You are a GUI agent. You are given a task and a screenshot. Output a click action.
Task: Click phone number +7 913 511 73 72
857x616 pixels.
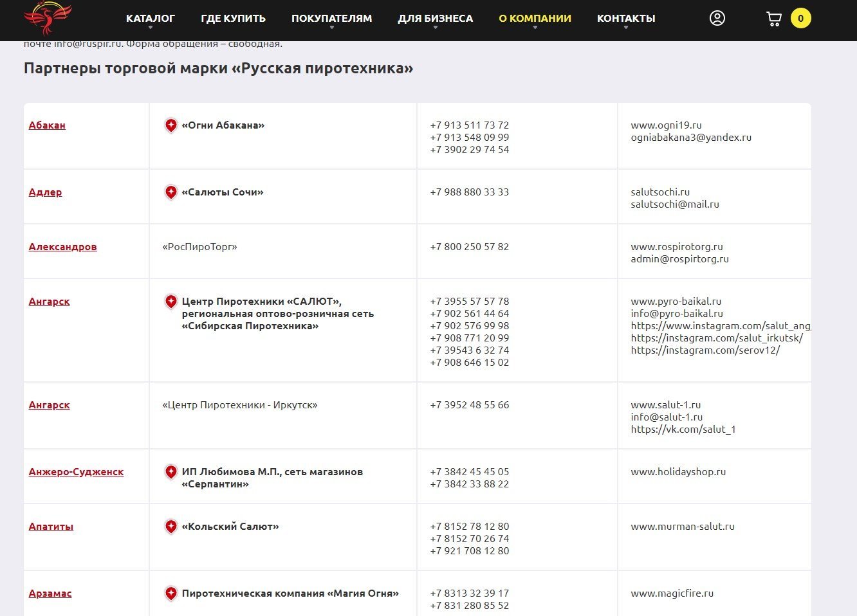470,125
